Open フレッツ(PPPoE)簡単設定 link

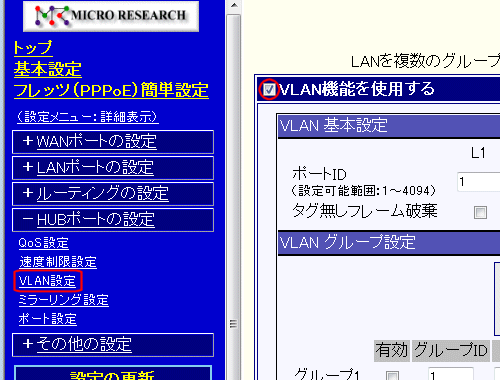pyautogui.click(x=111, y=90)
